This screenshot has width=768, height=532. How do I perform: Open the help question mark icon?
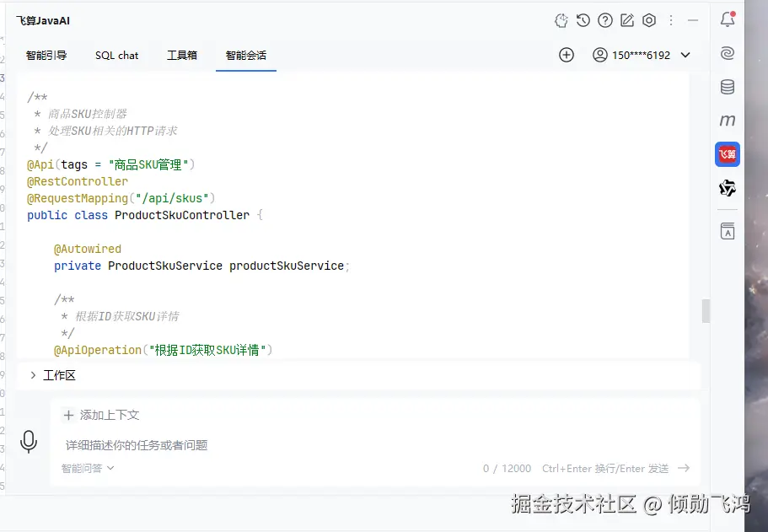click(605, 20)
